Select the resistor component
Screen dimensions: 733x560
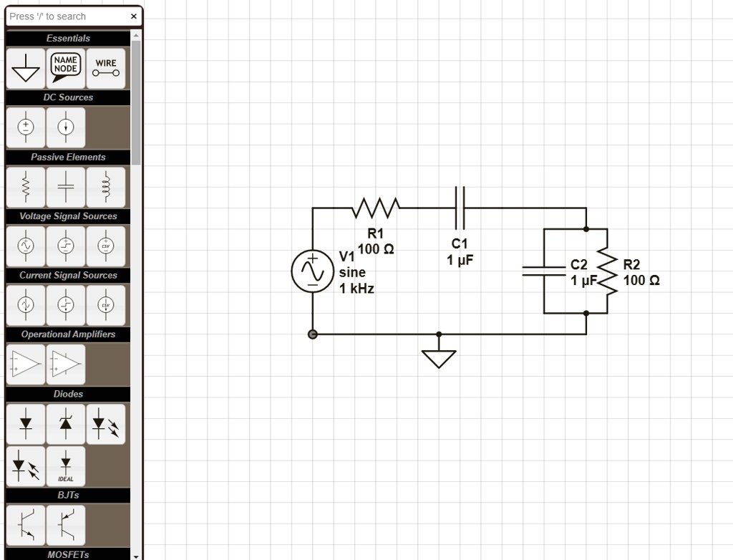pos(25,187)
